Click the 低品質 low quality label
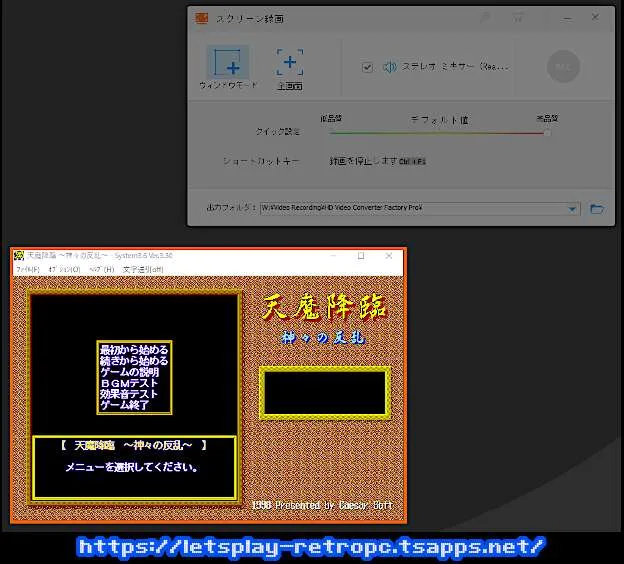624x564 pixels. click(x=331, y=118)
